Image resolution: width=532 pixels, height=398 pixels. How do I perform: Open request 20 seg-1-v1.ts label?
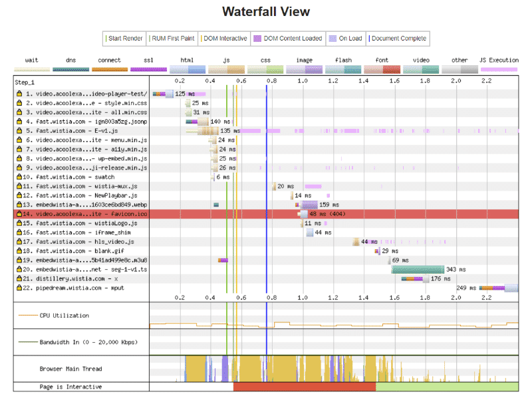pyautogui.click(x=85, y=269)
